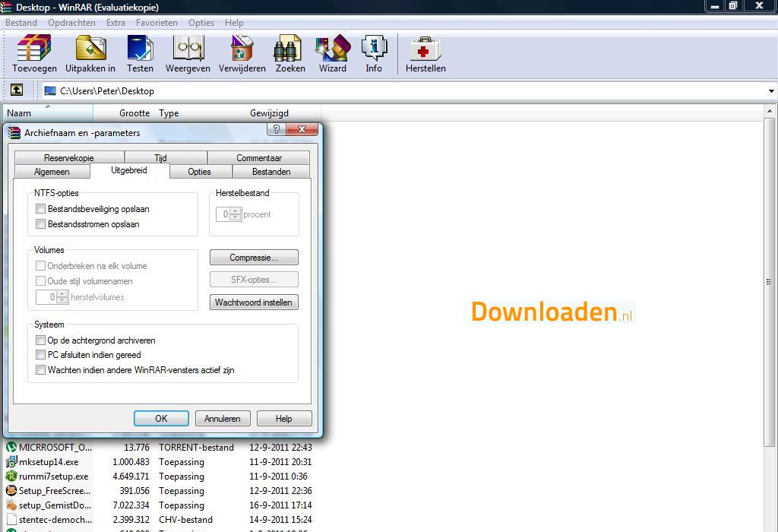Enable Bestandsstromen opslaan
778x532 pixels.
41,223
